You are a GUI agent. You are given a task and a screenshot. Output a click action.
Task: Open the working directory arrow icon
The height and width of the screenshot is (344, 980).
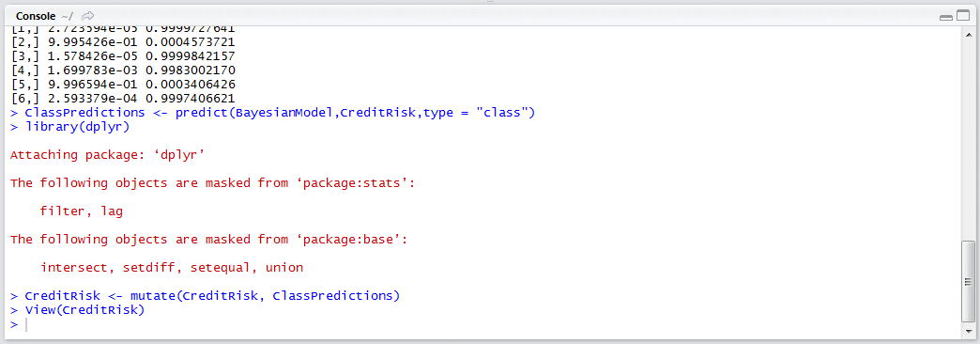pos(88,15)
